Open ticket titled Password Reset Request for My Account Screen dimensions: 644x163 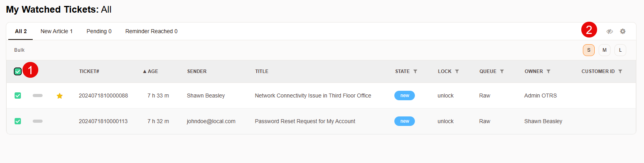[305, 121]
